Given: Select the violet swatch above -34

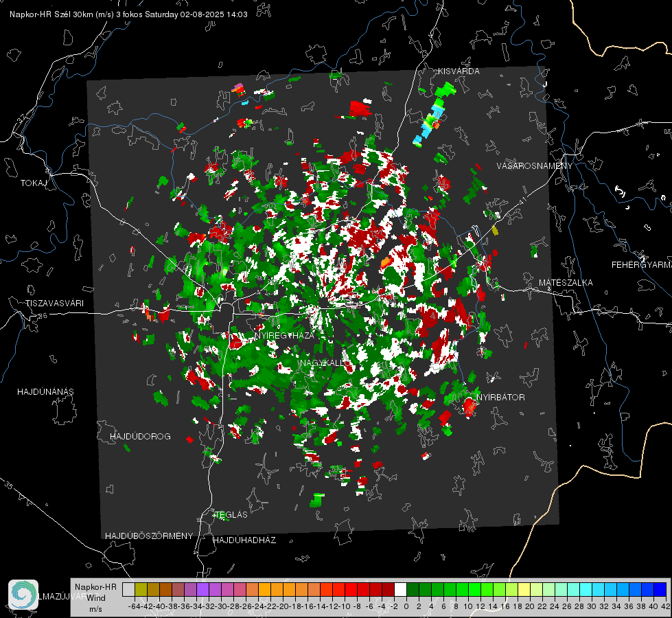Looking at the screenshot, I should 202,589.
